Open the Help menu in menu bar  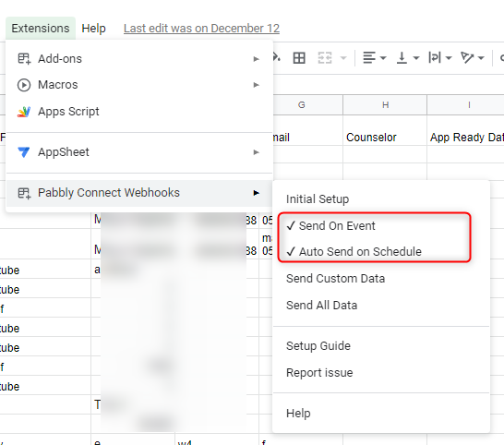click(93, 29)
